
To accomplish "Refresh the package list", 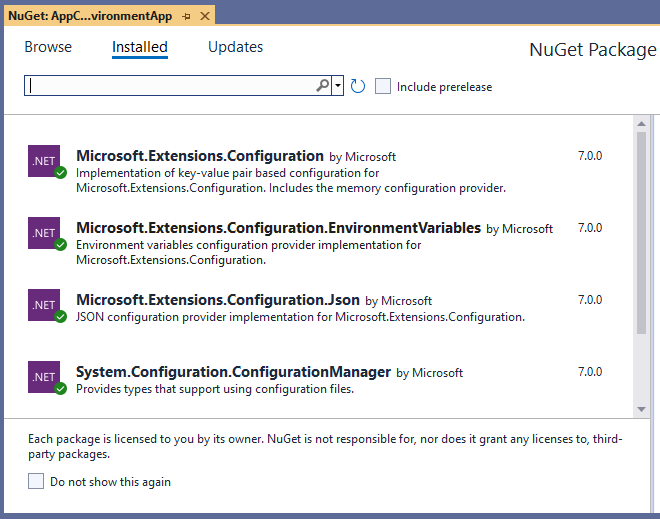I will pos(357,86).
